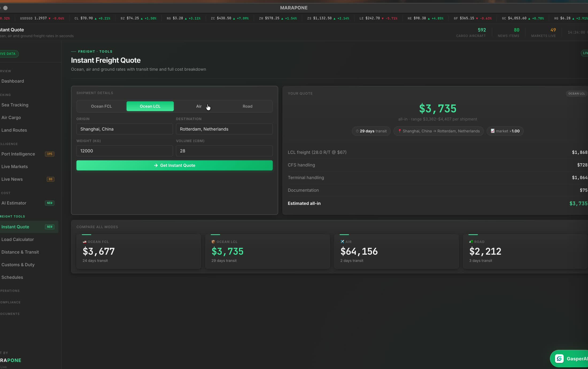
Task: Click the ship icon on Ocean FCL card
Action: click(84, 242)
